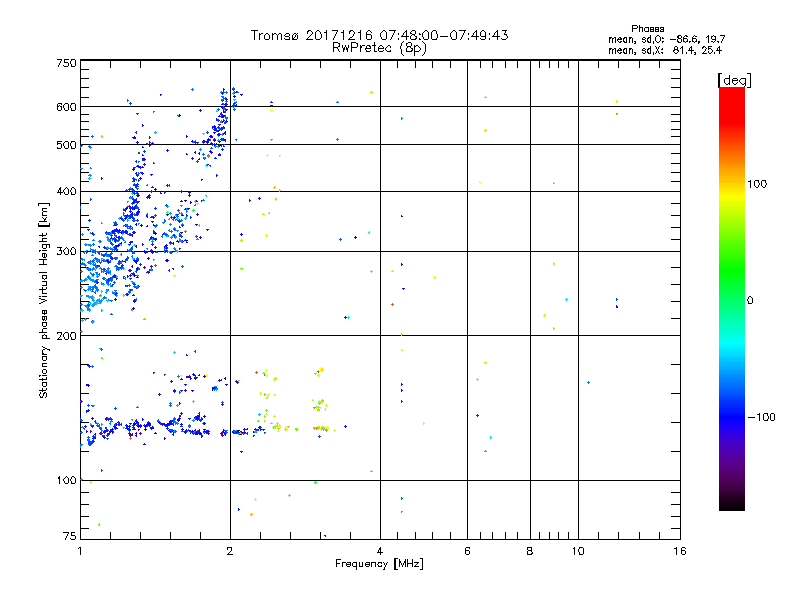Click the colorbar label "100"

pyautogui.click(x=757, y=184)
